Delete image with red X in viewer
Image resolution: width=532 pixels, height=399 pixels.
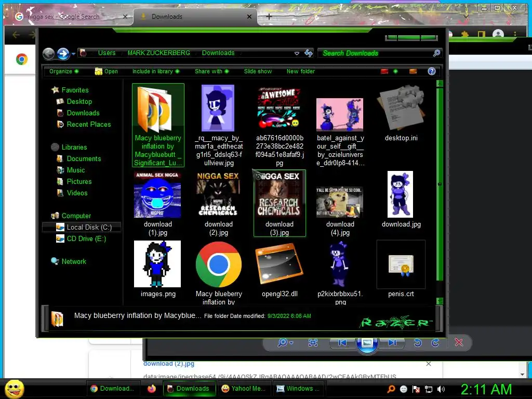(x=459, y=342)
